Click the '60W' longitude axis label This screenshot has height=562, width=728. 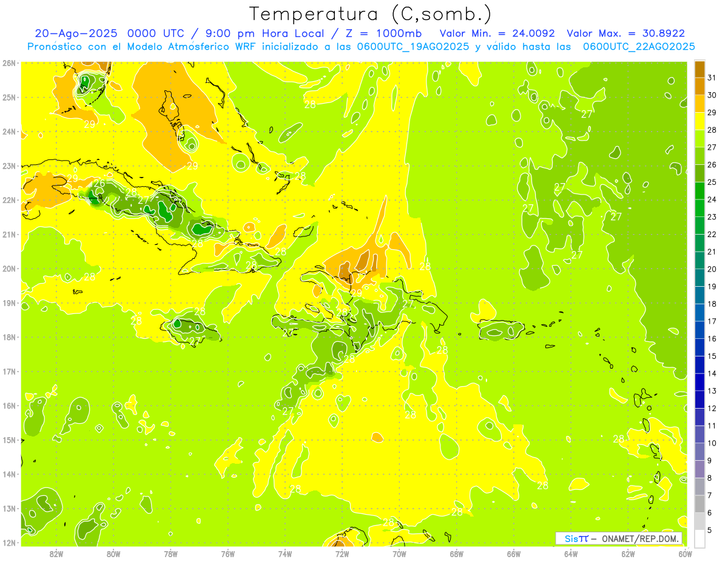coord(685,554)
